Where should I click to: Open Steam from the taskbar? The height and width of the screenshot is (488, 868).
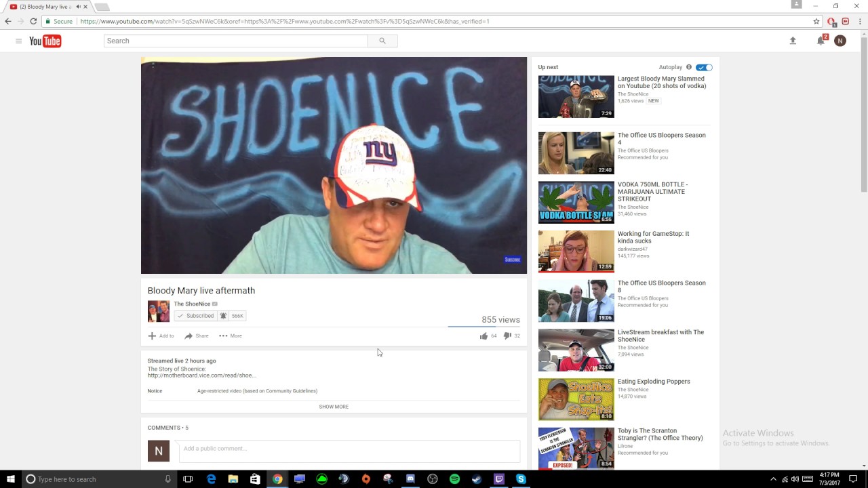tap(477, 479)
